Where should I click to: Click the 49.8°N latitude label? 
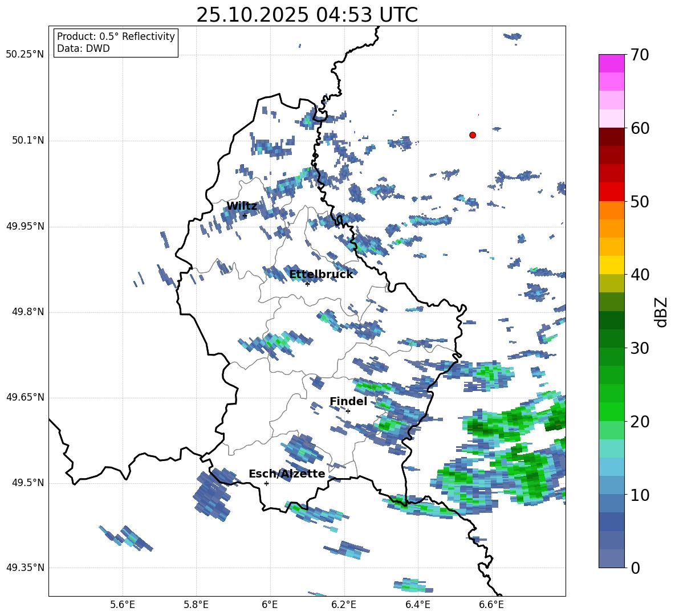(x=28, y=312)
